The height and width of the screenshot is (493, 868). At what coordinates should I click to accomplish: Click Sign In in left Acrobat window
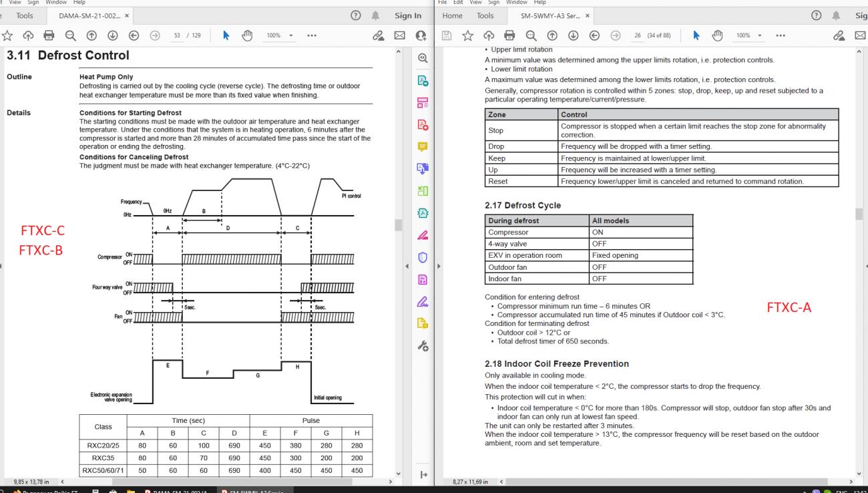tap(408, 15)
